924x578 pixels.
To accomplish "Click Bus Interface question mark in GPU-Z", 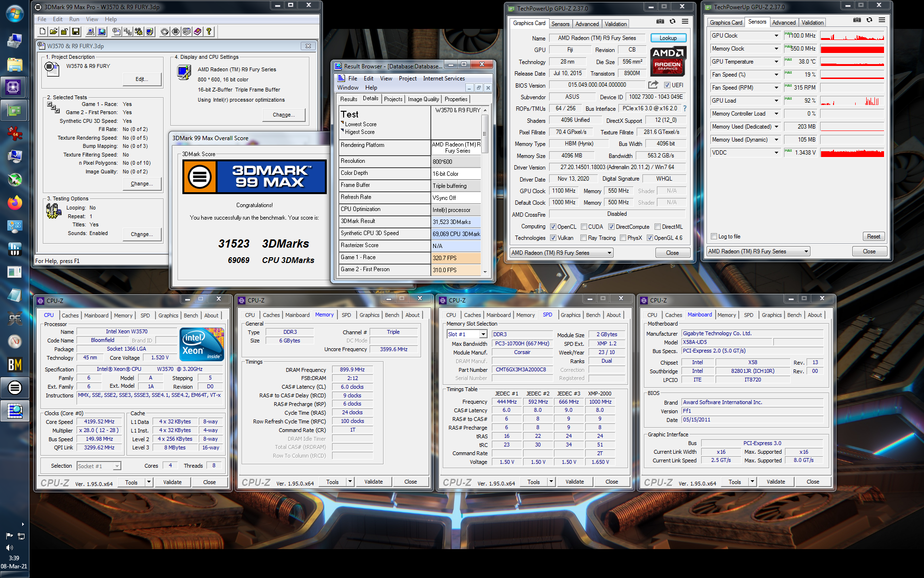I will pos(685,108).
